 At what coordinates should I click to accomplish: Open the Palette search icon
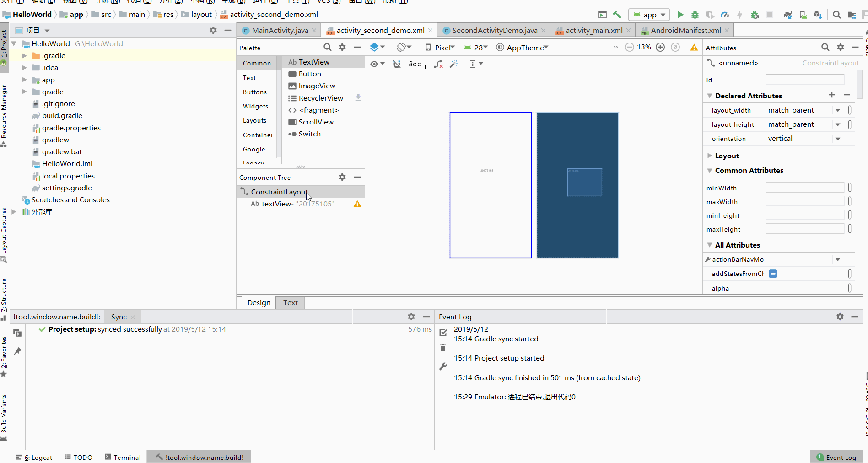[327, 47]
